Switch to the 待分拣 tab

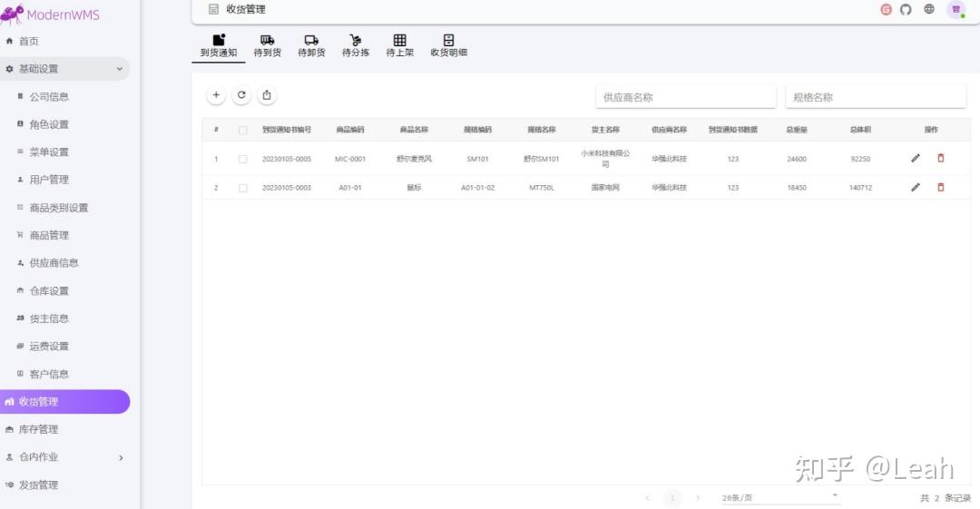[x=356, y=45]
